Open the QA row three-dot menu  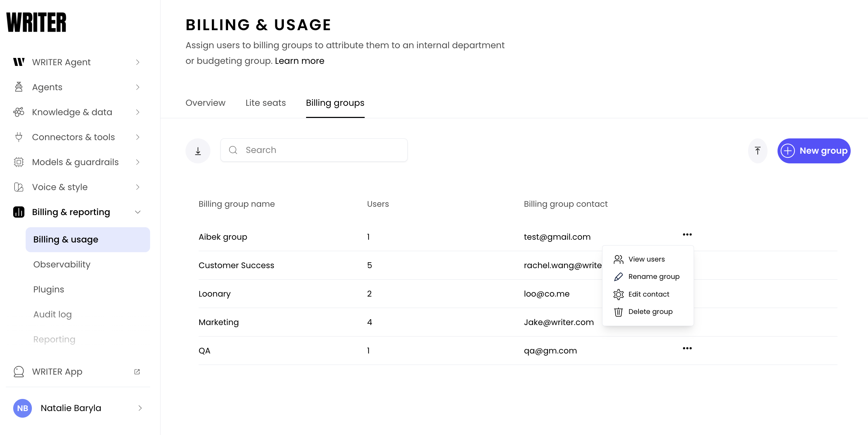(x=687, y=348)
